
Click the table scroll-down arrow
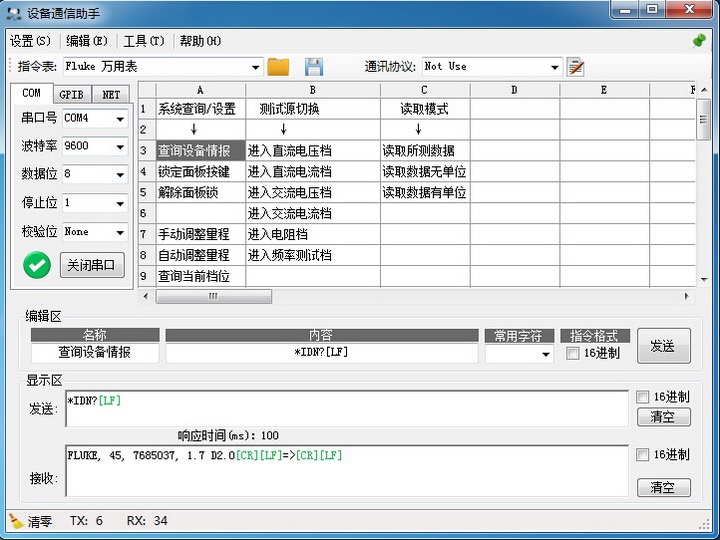(704, 279)
